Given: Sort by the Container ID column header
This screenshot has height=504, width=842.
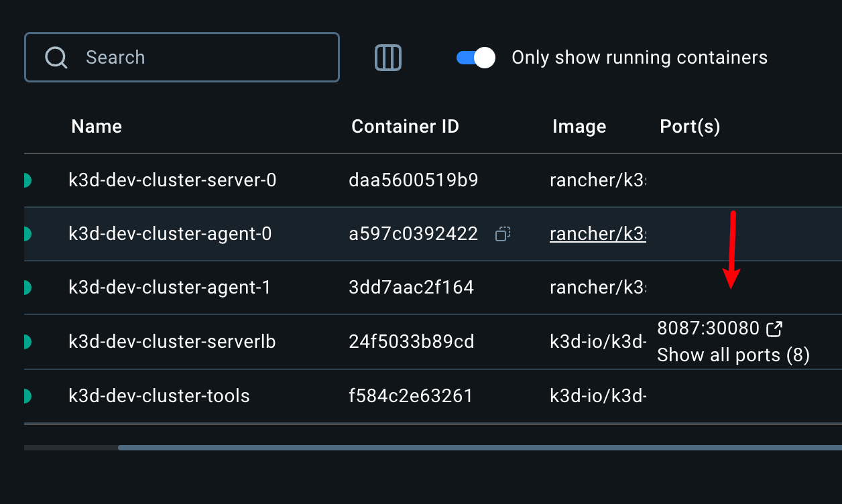Looking at the screenshot, I should pos(405,127).
